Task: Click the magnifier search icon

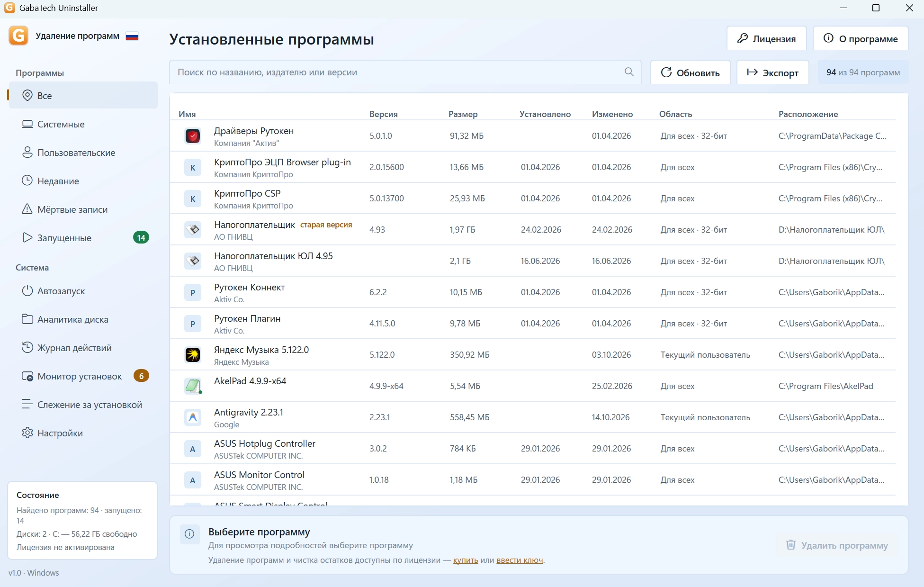Action: (629, 72)
